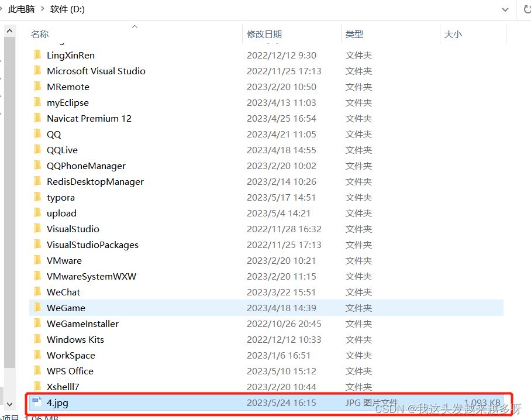Select the Navicat Premium 12 folder name
The height and width of the screenshot is (420, 531).
[x=89, y=119]
